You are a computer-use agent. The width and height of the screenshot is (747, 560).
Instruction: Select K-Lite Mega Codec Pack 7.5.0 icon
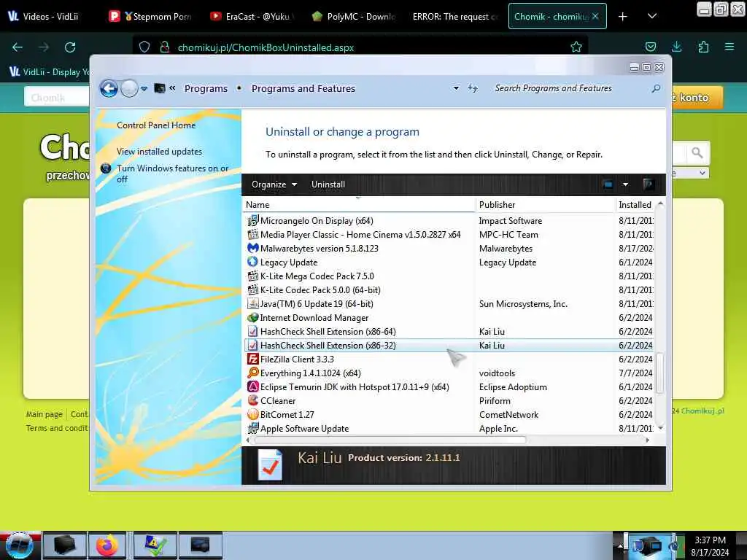[x=253, y=276]
